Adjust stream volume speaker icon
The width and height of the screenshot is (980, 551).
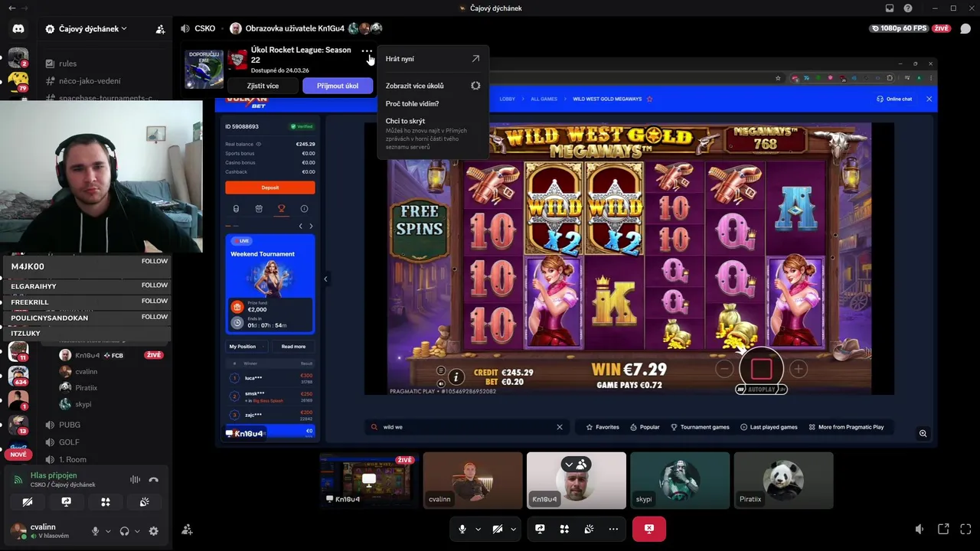pos(920,529)
